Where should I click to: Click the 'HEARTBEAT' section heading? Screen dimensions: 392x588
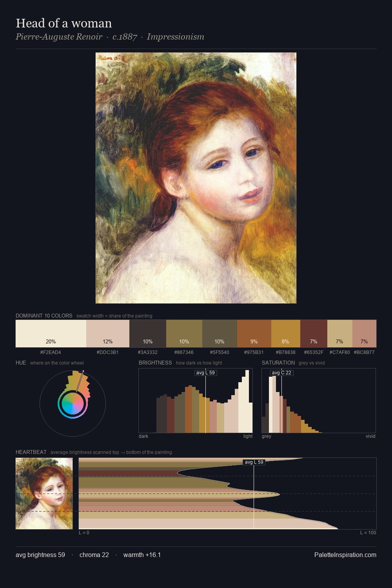31,452
